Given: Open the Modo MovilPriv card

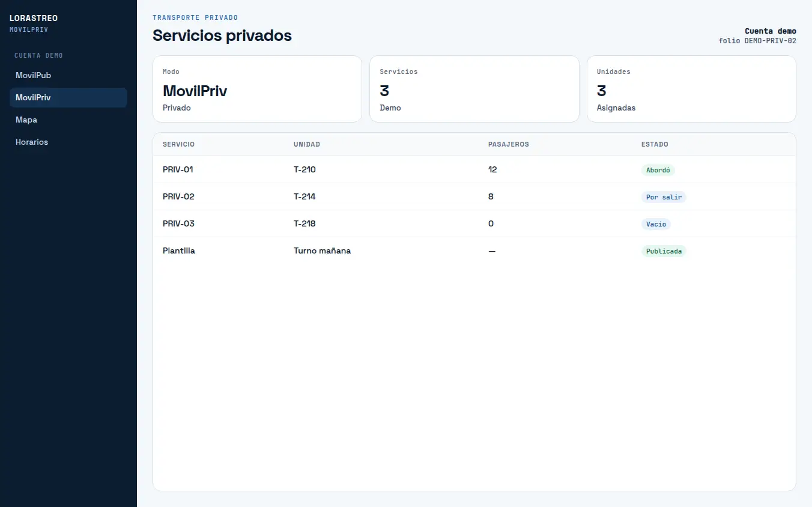Looking at the screenshot, I should click(257, 89).
